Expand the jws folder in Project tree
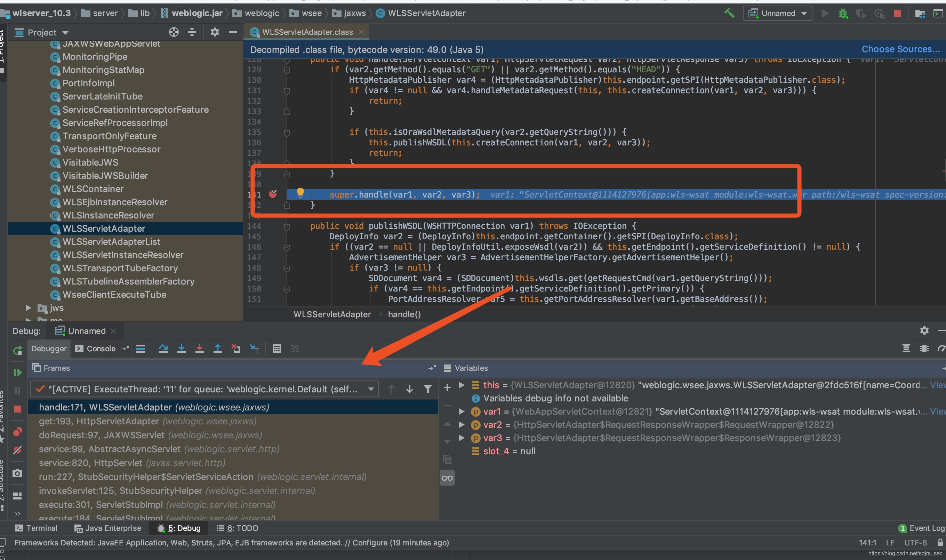 tap(28, 308)
